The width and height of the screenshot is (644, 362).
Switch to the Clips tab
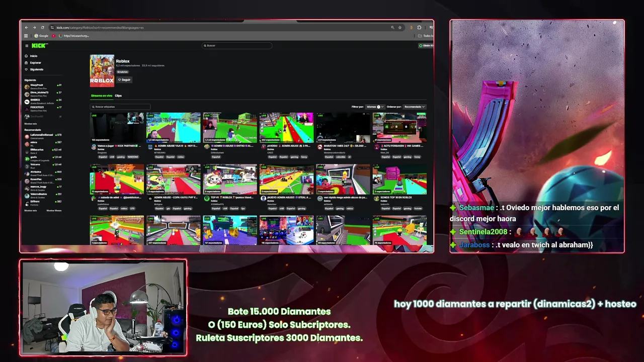pos(118,96)
